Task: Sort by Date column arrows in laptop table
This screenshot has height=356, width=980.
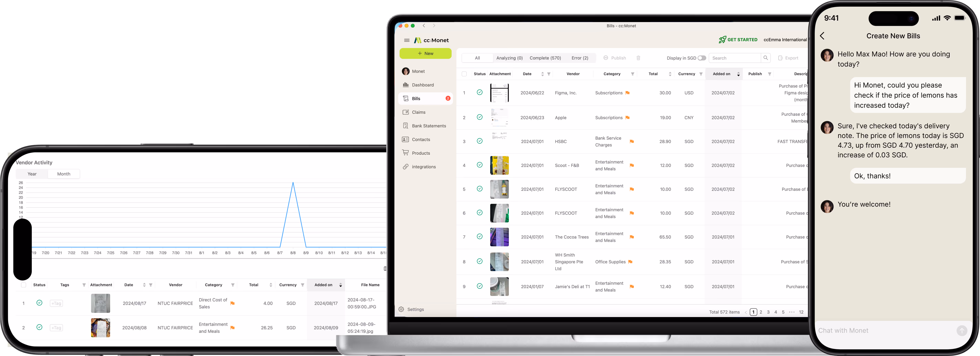Action: click(x=542, y=74)
